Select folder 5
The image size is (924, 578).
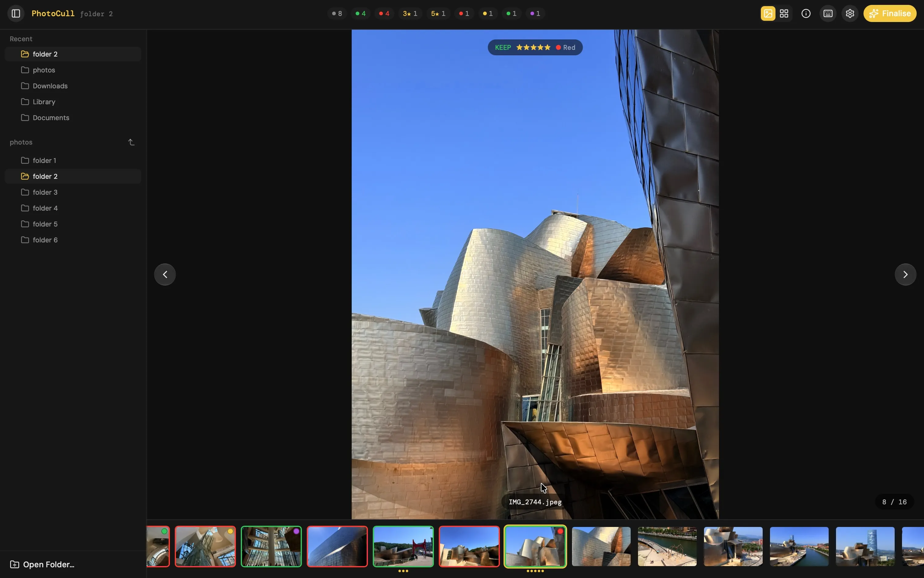click(73, 224)
